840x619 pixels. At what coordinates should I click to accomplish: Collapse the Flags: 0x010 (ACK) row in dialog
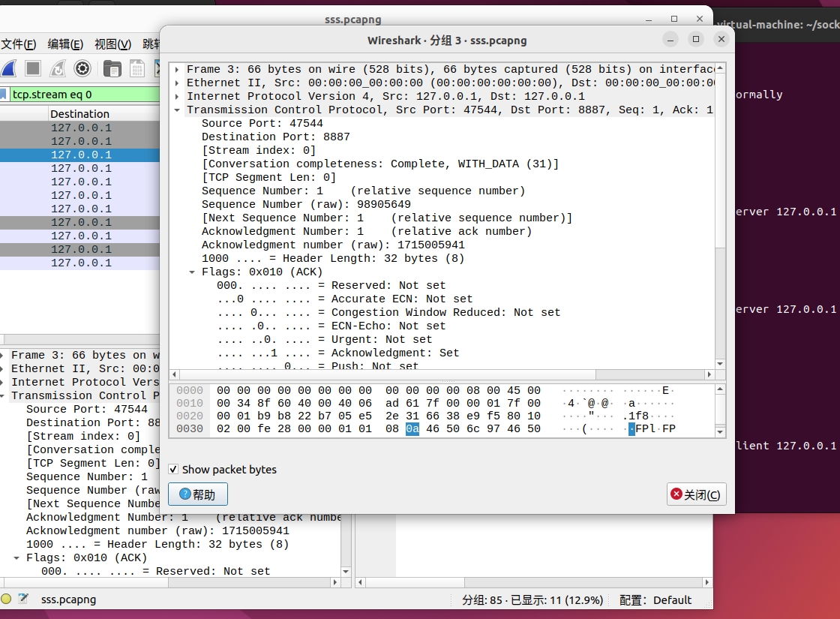(192, 272)
